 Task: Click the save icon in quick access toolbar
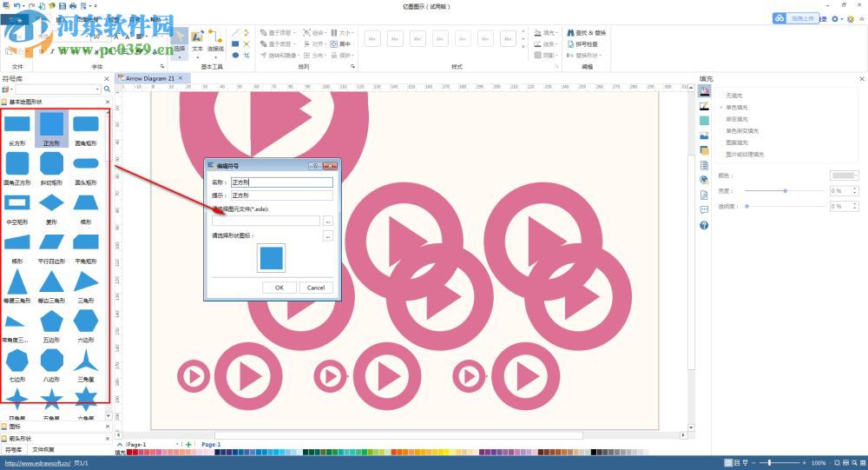(x=62, y=5)
